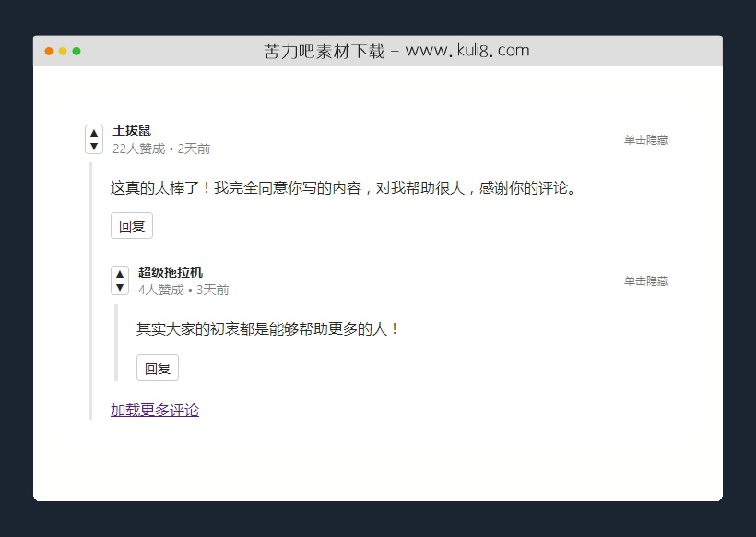Expand more comments with 加载更多评论
Screen dimensions: 756x537
click(x=153, y=408)
